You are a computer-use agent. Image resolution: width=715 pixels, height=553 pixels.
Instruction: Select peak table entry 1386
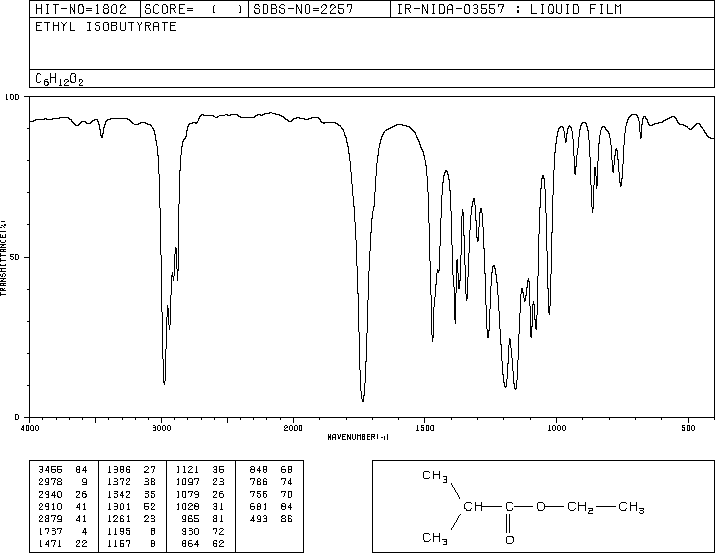point(119,470)
